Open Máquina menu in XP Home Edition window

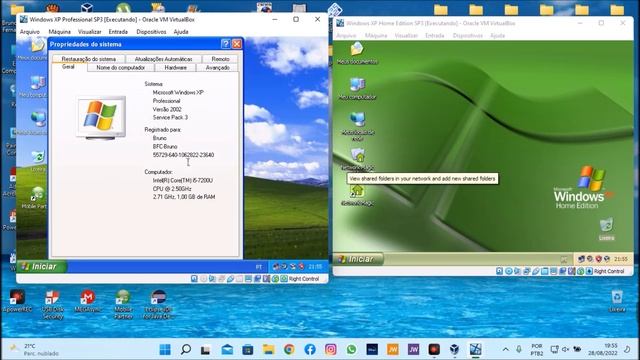click(x=376, y=36)
